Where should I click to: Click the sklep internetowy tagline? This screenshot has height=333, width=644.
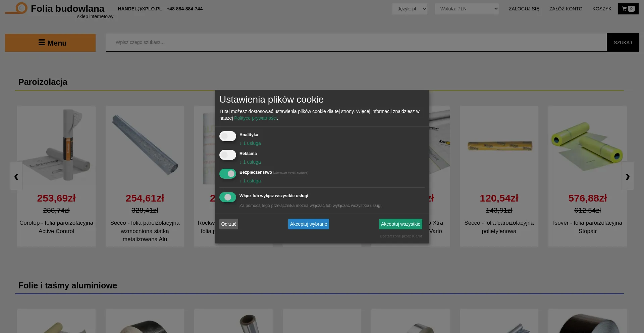coord(95,16)
